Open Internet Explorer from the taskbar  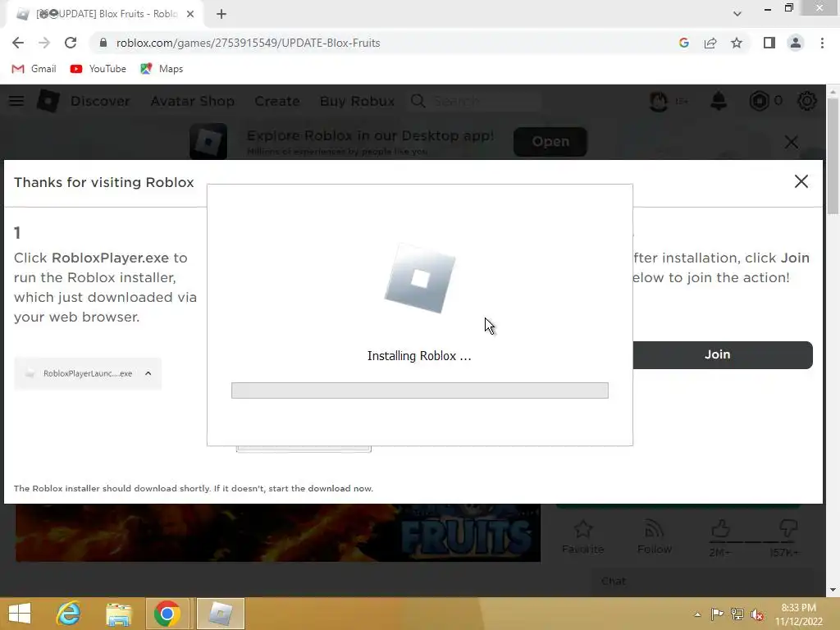[69, 614]
